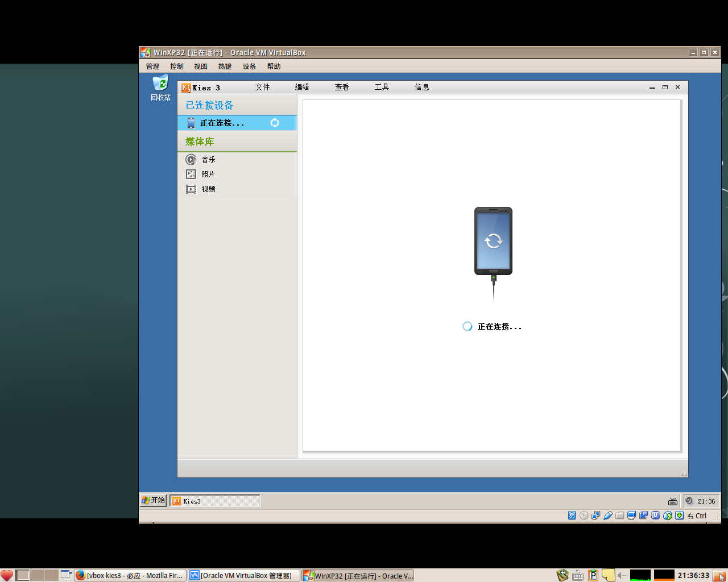Open the 工具 menu in Kies 3
Image resolution: width=728 pixels, height=582 pixels.
tap(382, 87)
